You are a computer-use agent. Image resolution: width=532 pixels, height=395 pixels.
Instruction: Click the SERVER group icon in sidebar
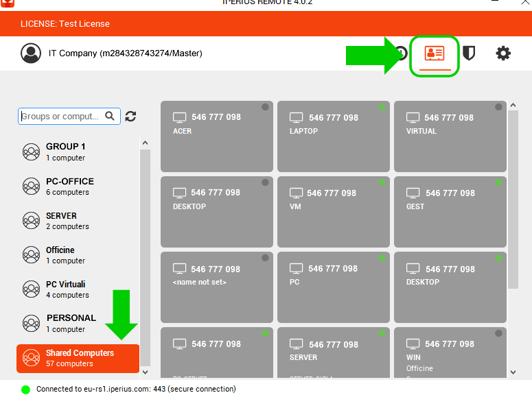pyautogui.click(x=31, y=220)
